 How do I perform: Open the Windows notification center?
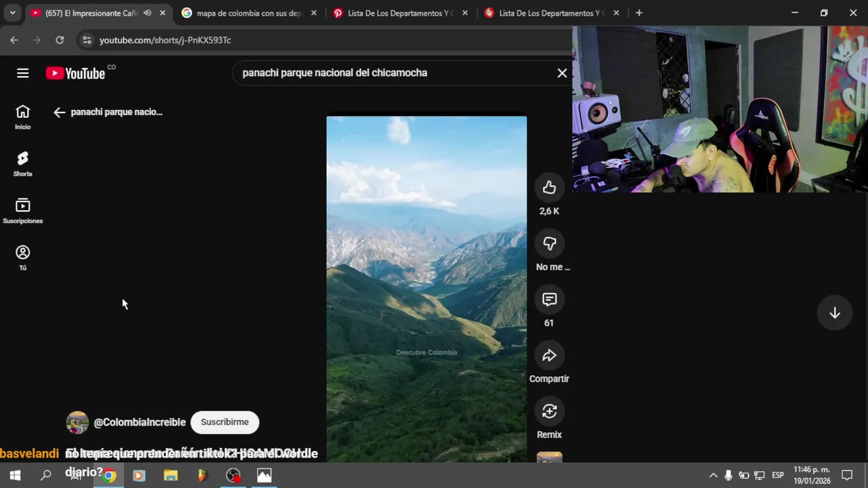point(847,475)
